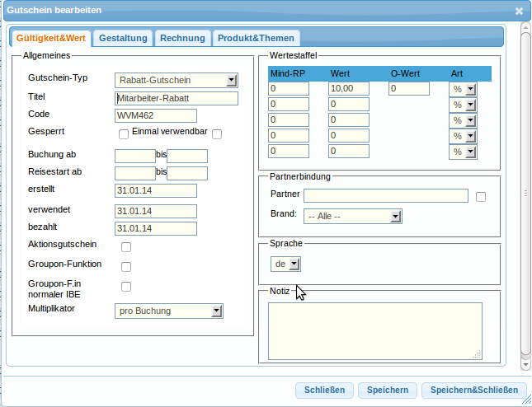Go to the Rechnung tab

pyautogui.click(x=182, y=38)
